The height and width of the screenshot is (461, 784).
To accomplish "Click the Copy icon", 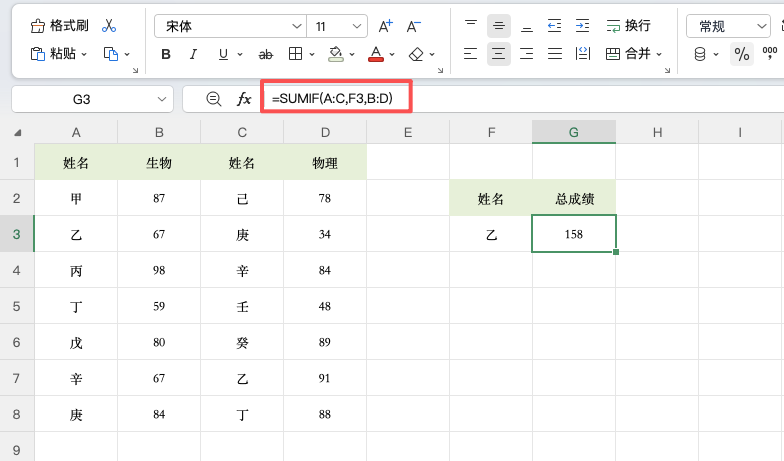I will coord(110,54).
